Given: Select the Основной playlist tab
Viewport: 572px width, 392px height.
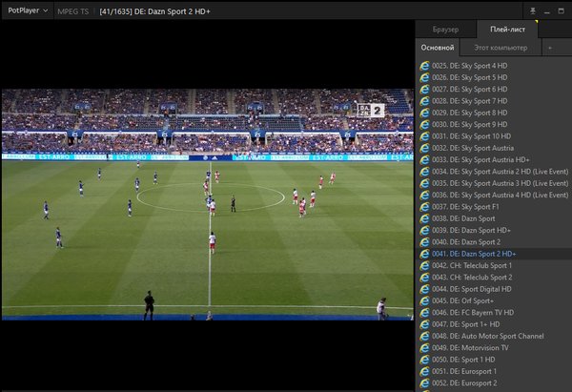Looking at the screenshot, I should pyautogui.click(x=438, y=47).
